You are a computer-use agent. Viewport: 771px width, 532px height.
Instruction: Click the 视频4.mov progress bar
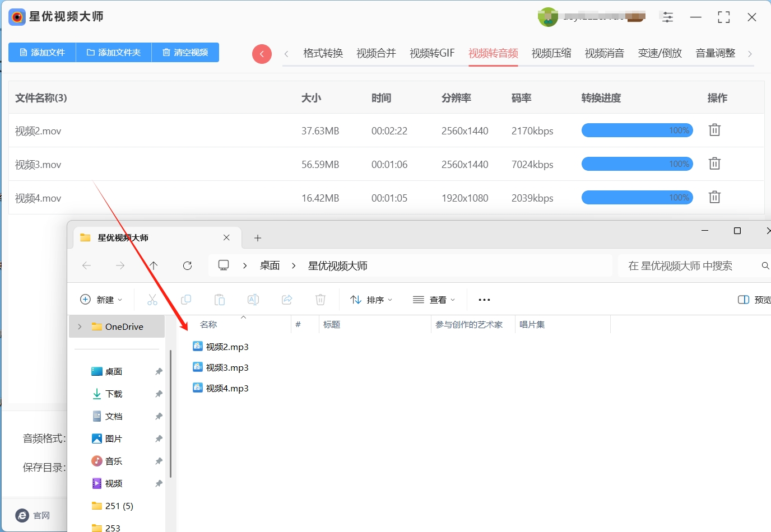[x=637, y=197]
